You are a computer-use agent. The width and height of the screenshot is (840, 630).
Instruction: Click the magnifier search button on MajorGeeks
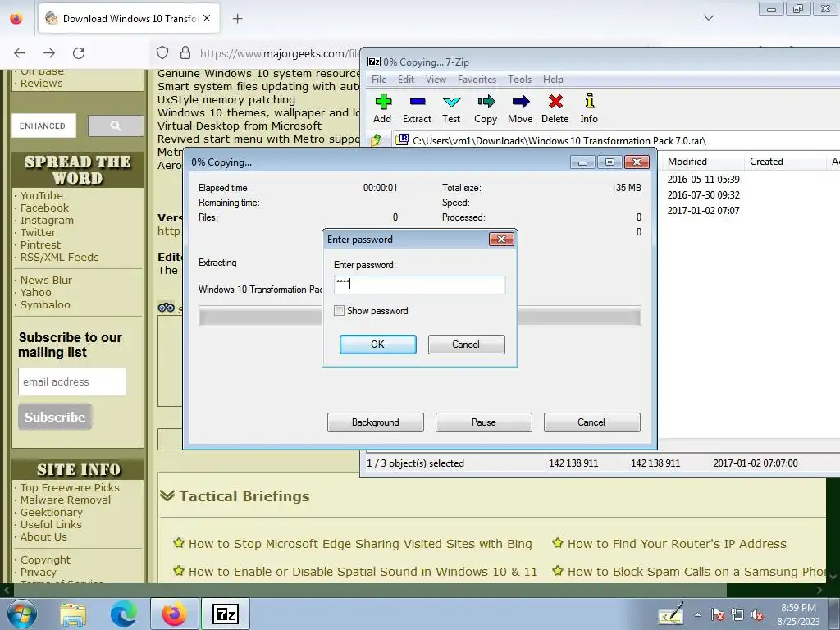tap(116, 126)
